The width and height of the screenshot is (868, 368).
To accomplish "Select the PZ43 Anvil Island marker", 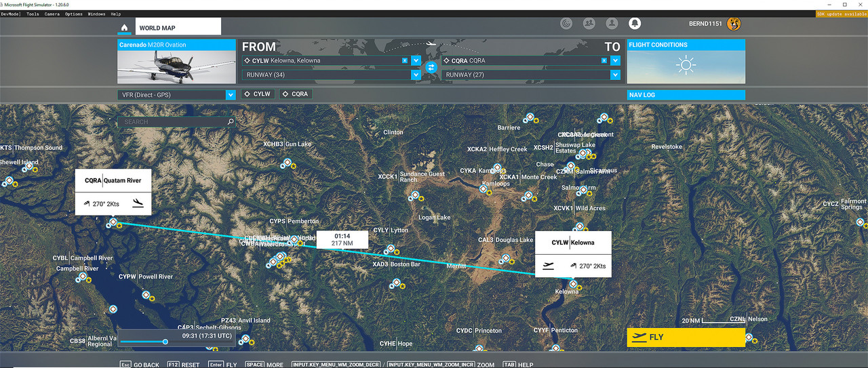I will point(245,339).
